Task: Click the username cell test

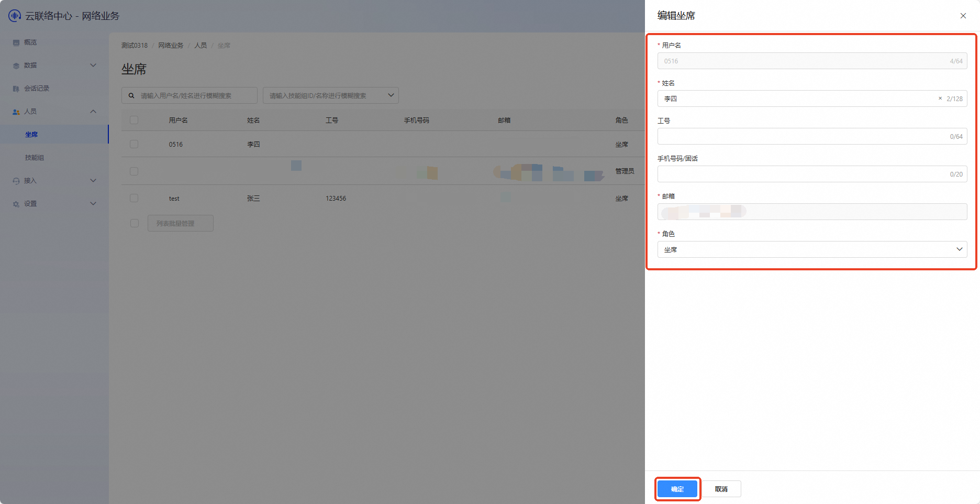Action: click(x=174, y=199)
